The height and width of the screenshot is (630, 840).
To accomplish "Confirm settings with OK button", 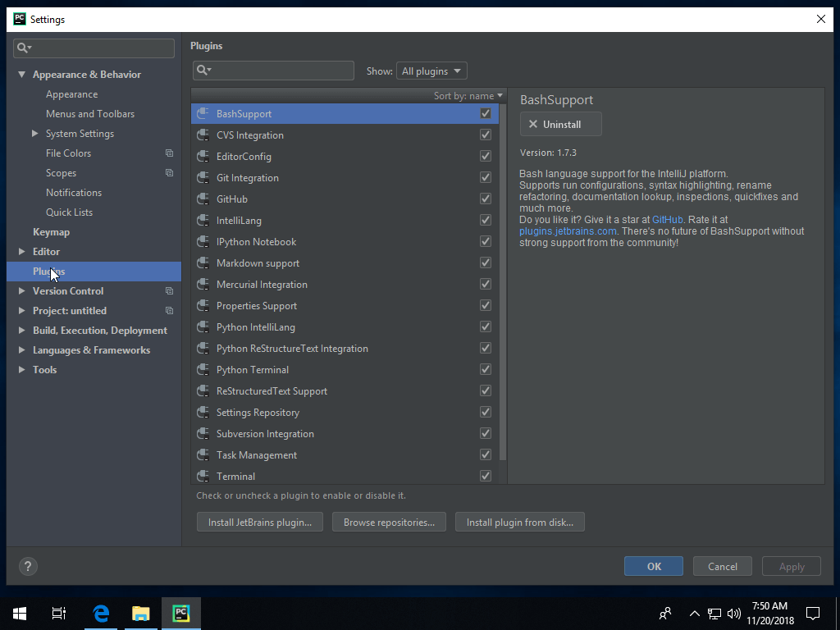I will [654, 566].
